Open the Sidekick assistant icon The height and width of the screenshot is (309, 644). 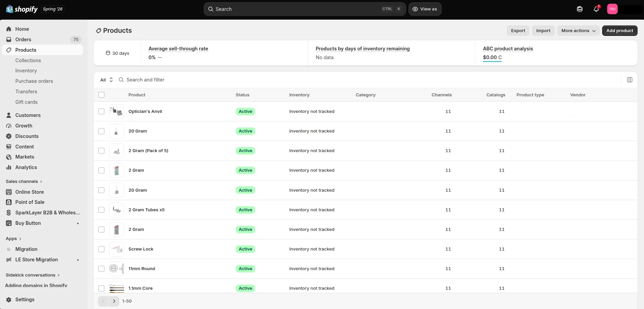pos(580,9)
